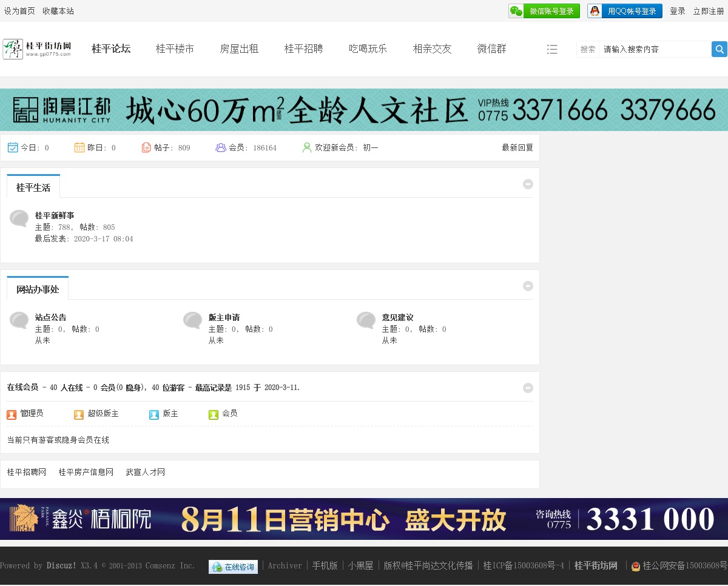Screen dimensions: 728x586
Task: Click the 在线咨询 icon in footer
Action: point(233,567)
